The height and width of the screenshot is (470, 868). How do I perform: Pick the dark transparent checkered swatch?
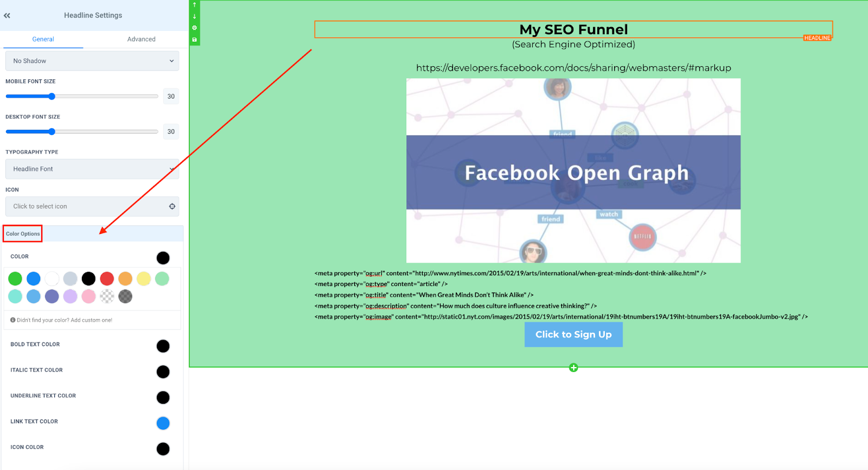(x=125, y=296)
